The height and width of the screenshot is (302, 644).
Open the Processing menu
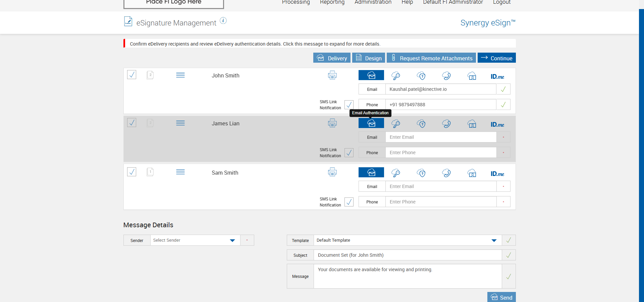(296, 2)
